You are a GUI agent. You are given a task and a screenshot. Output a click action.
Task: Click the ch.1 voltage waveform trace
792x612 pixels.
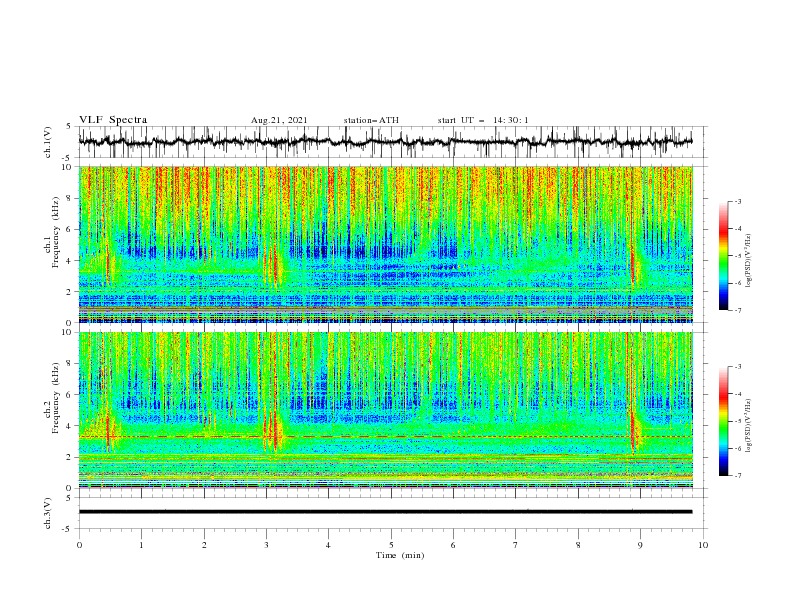coord(385,142)
